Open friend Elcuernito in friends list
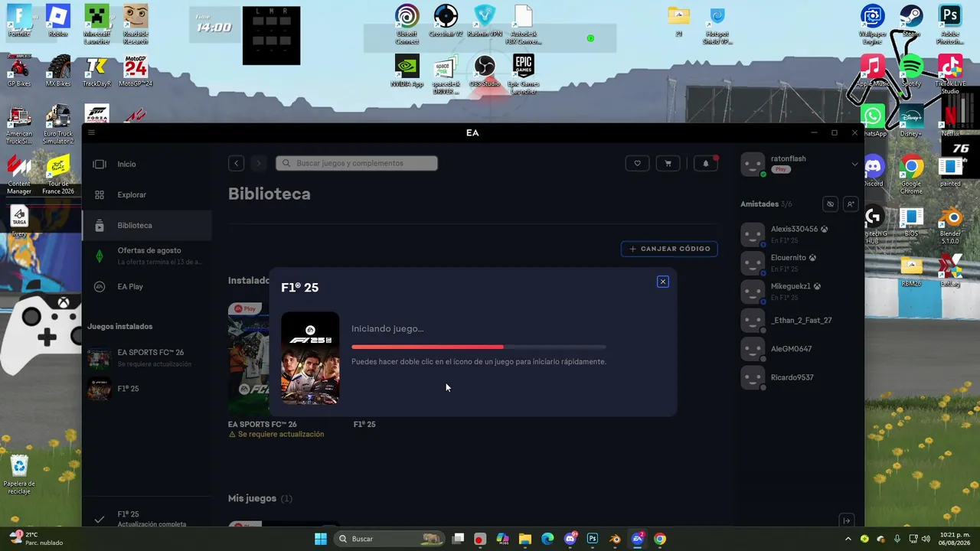980x551 pixels. pos(799,263)
